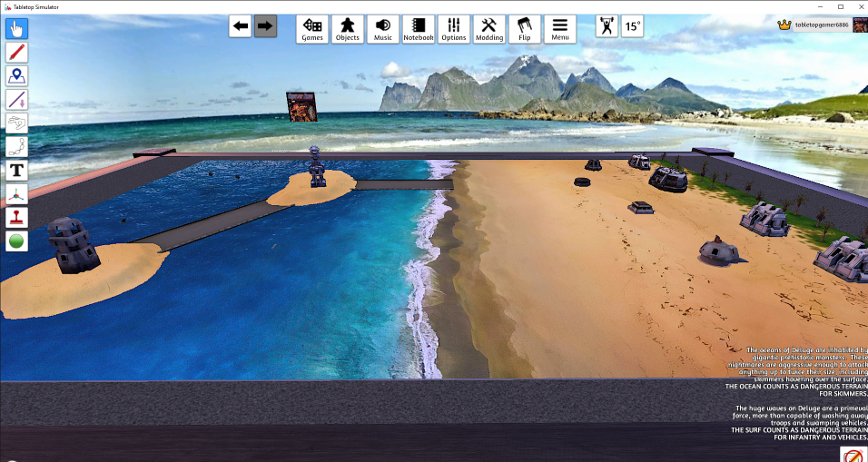The height and width of the screenshot is (462, 868).
Task: Open the Modding tools menu
Action: pyautogui.click(x=489, y=29)
